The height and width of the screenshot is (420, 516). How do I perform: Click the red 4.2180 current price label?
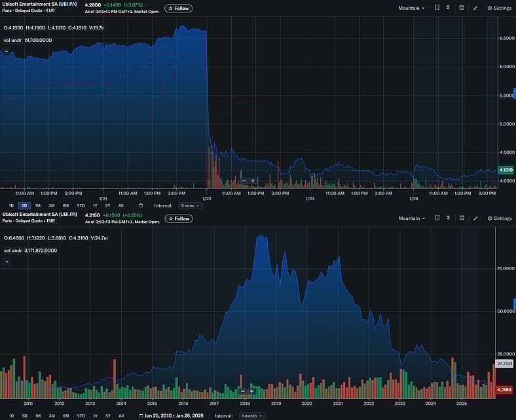(x=504, y=390)
